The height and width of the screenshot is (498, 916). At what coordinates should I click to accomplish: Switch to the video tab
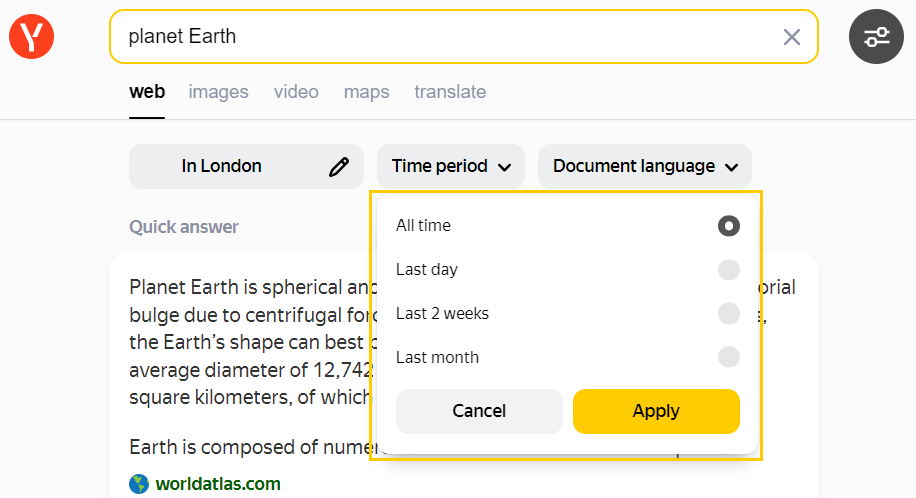296,92
